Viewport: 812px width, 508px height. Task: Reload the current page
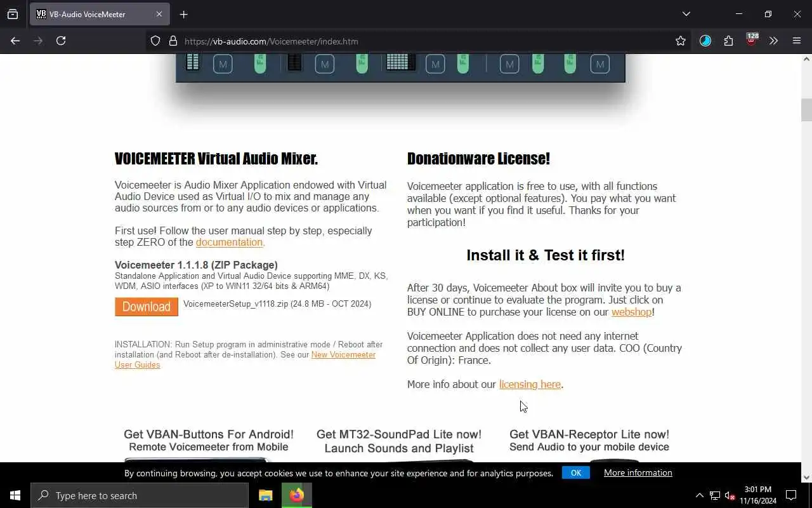[61, 41]
